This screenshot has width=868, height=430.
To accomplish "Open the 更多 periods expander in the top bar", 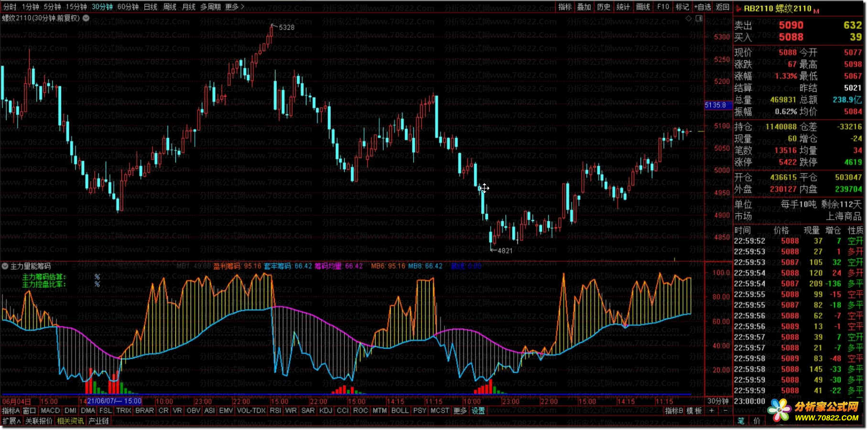I will 235,7.
